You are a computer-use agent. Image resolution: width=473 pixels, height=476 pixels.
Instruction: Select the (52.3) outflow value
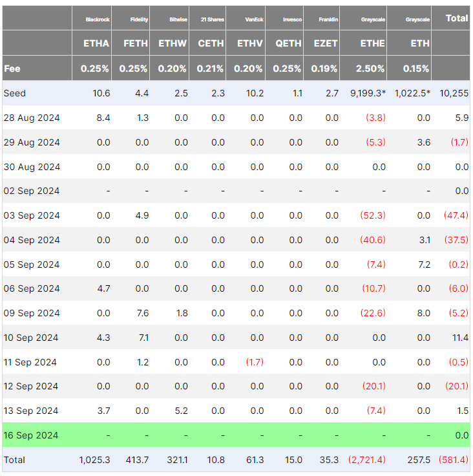(x=372, y=215)
